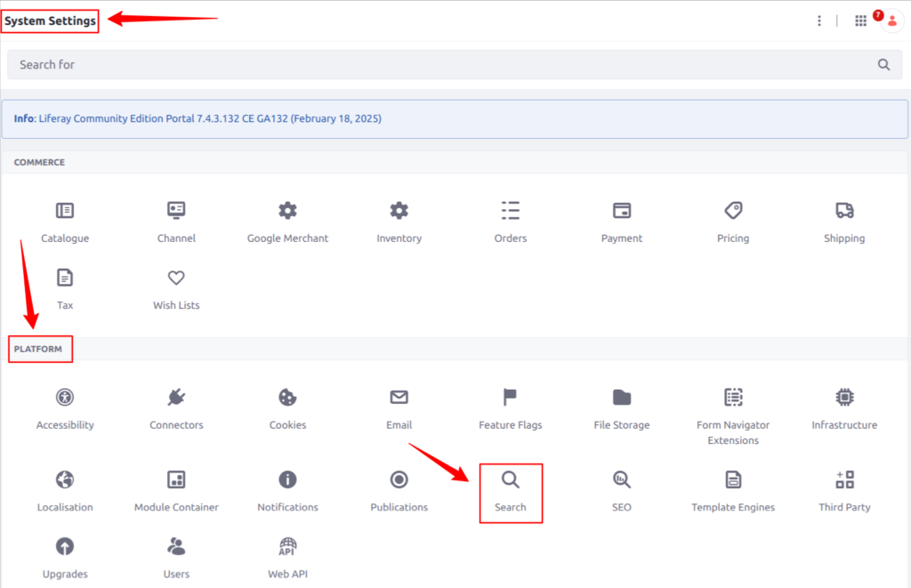911x588 pixels.
Task: Open the Inventory settings
Action: pos(399,219)
